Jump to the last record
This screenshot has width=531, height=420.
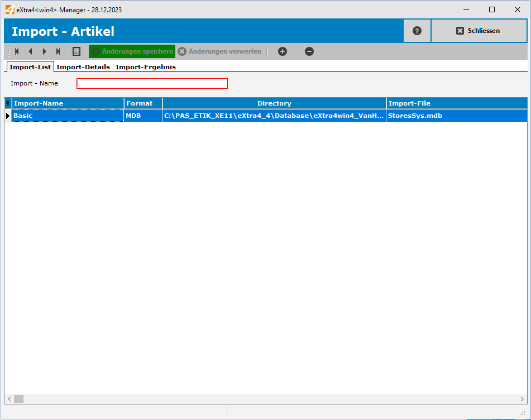(x=58, y=51)
